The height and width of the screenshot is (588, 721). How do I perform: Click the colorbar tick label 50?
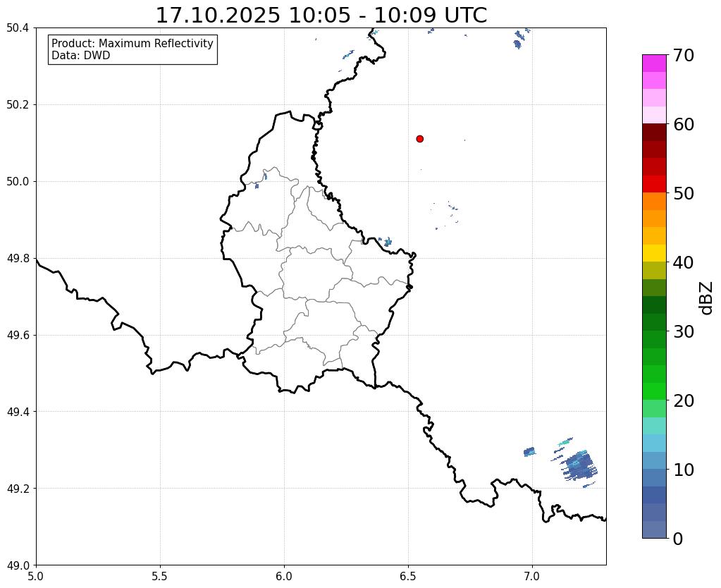pyautogui.click(x=683, y=193)
